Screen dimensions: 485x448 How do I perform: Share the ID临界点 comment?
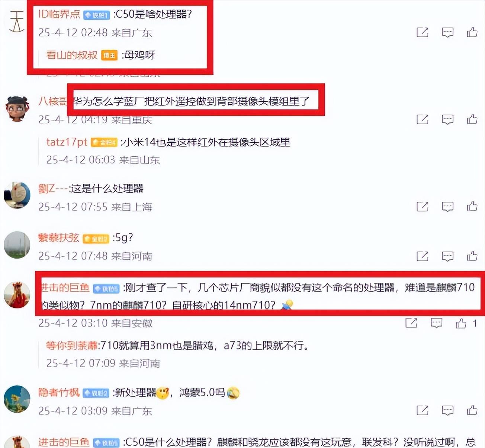pyautogui.click(x=423, y=32)
